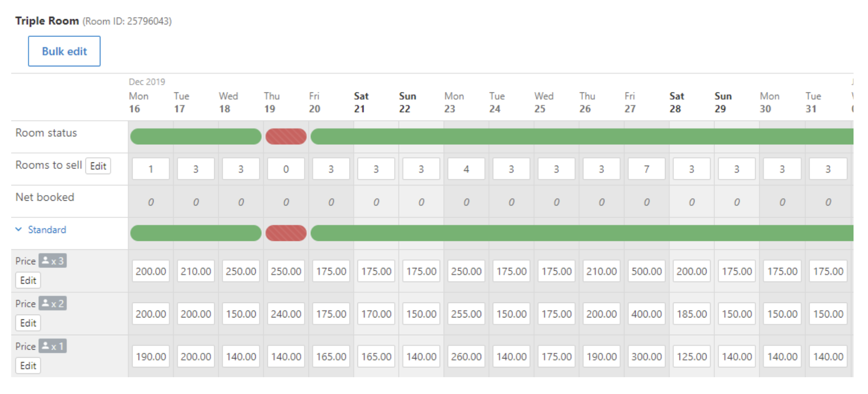The height and width of the screenshot is (394, 868).
Task: Click Edit under the x1 Price row
Action: [28, 366]
